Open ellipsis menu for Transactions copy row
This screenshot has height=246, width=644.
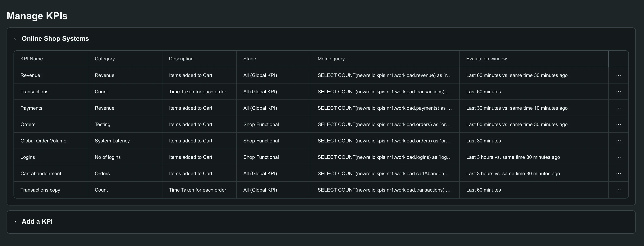coord(618,190)
